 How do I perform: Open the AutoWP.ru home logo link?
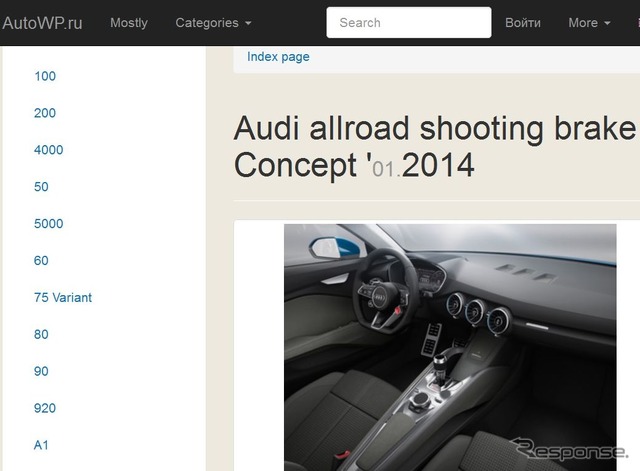(42, 23)
